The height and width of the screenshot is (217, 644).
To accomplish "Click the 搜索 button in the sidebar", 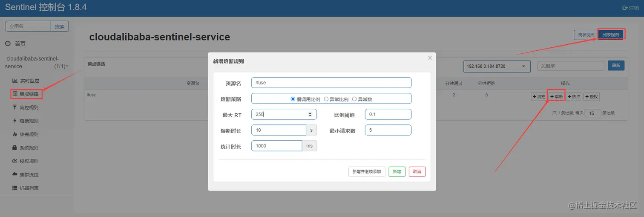I will [x=60, y=26].
